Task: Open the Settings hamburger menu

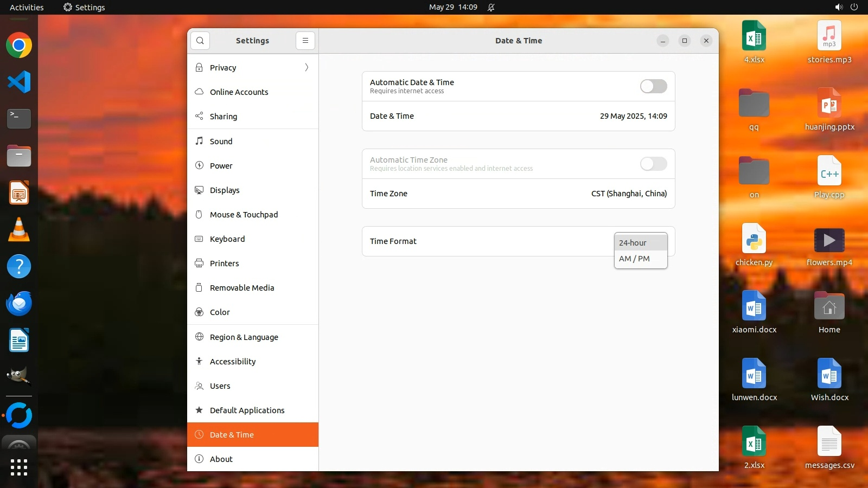Action: pos(305,41)
